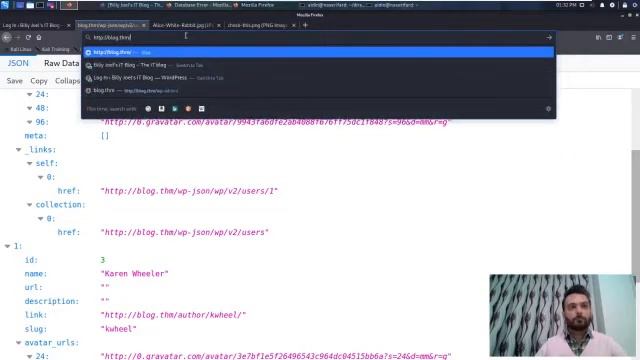Click the 'description:' key label
This screenshot has width=640, height=360.
pyautogui.click(x=51, y=301)
